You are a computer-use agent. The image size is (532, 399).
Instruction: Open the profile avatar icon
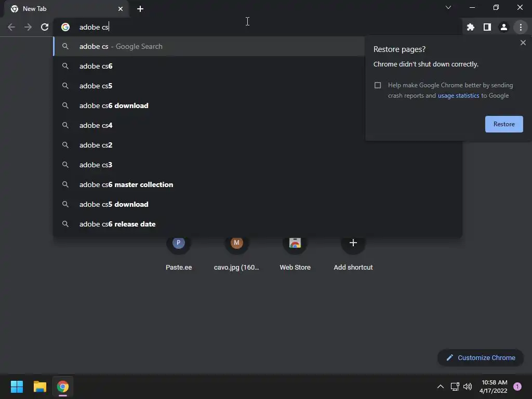[x=504, y=27]
